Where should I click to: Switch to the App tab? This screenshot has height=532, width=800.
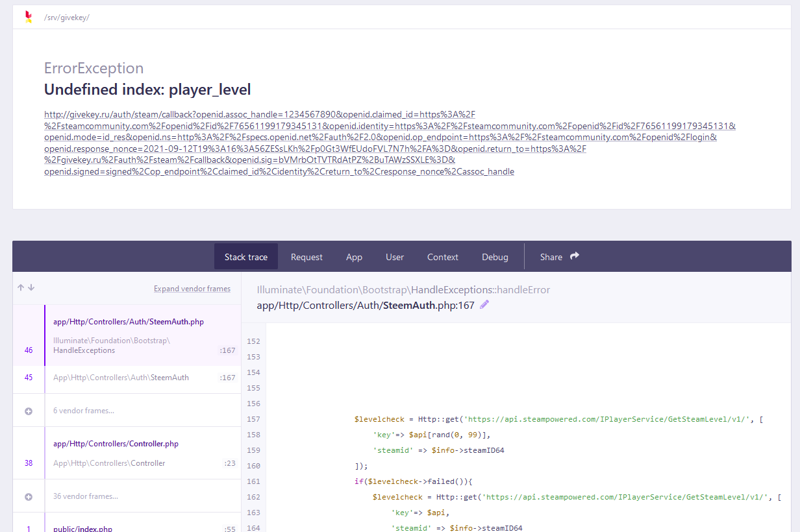click(x=354, y=257)
